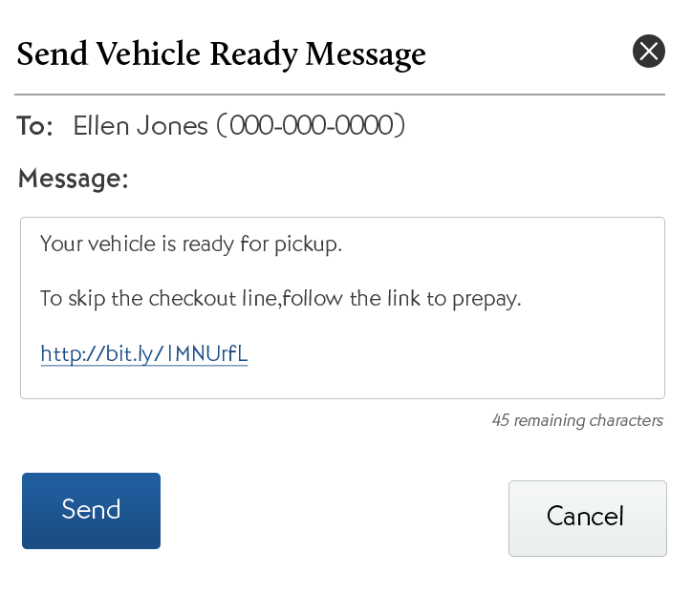Open the bit.ly prepay link
This screenshot has height=616, width=692.
[x=144, y=354]
